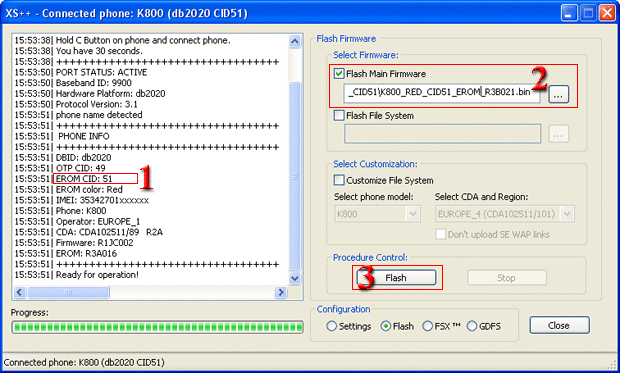The width and height of the screenshot is (620, 373).
Task: Click the log's scroll down arrow
Action: pos(295,278)
